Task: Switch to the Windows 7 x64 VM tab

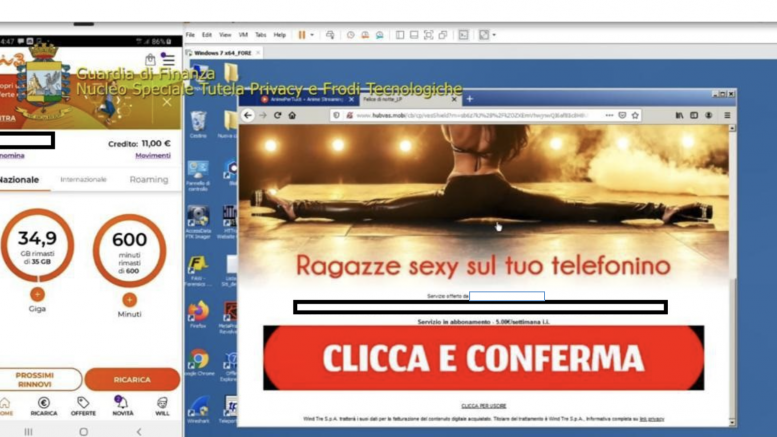Action: (222, 53)
